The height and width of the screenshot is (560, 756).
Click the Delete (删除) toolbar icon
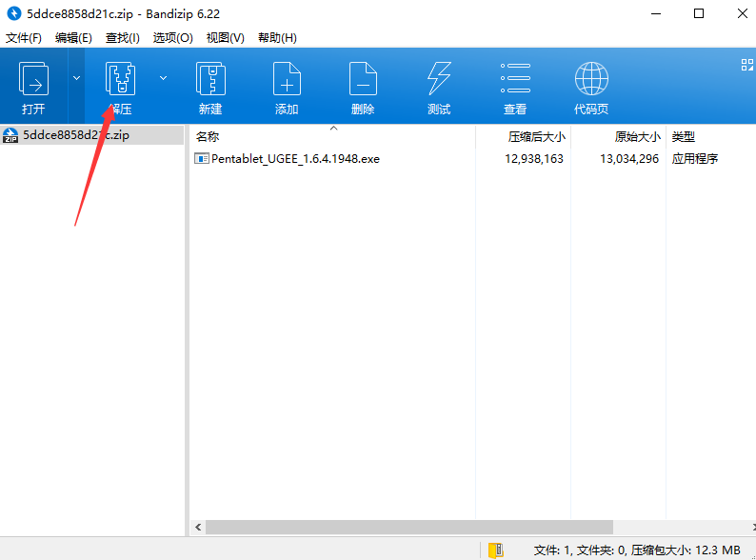(363, 79)
